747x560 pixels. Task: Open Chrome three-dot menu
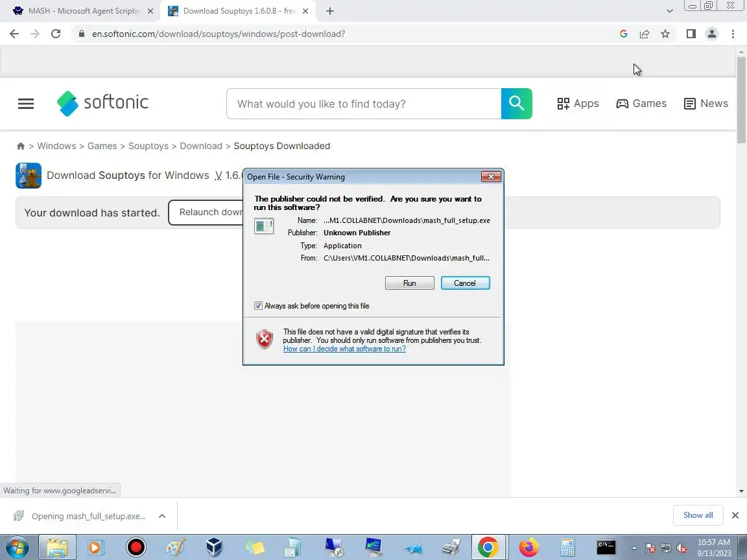click(733, 34)
